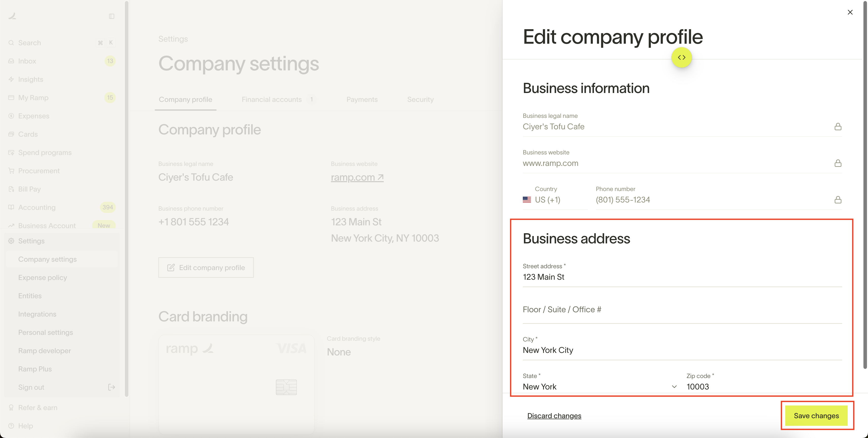Screen dimensions: 868x438
Task: Switch to the Security tab
Action: 420,100
